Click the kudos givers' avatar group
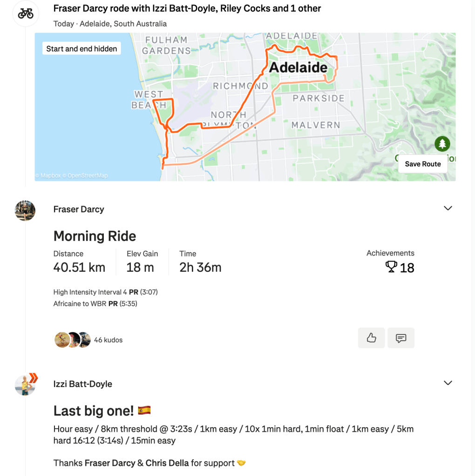The width and height of the screenshot is (475, 476). [72, 340]
